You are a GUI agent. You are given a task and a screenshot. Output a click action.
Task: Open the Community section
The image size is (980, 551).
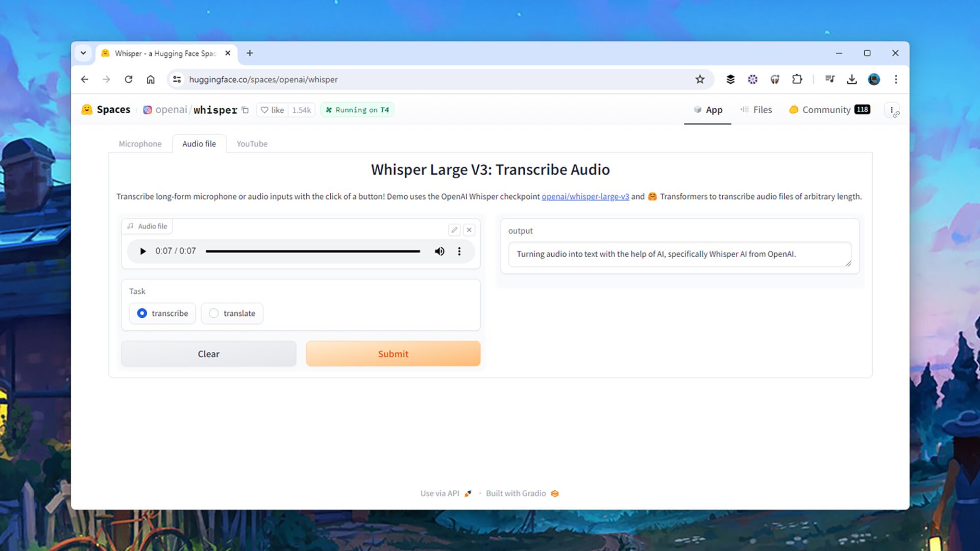click(x=826, y=110)
